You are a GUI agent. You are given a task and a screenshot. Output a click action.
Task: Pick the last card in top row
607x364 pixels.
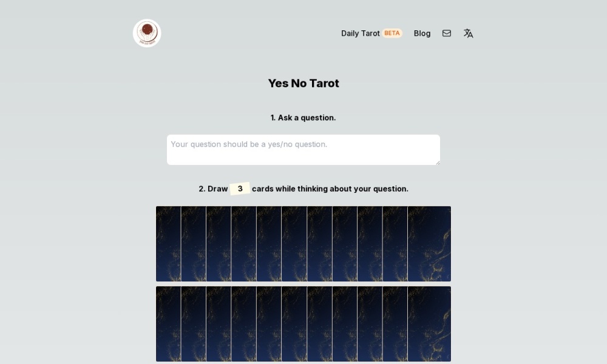pos(429,244)
